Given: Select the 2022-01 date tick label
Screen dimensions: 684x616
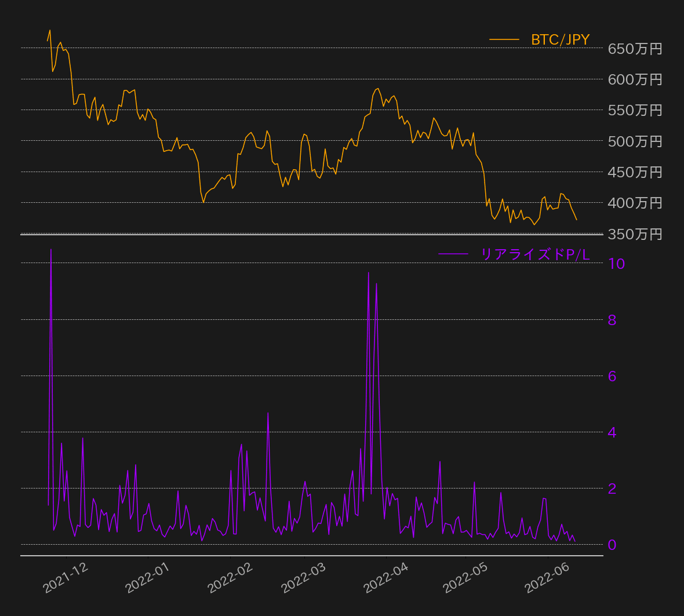Looking at the screenshot, I should [x=147, y=577].
